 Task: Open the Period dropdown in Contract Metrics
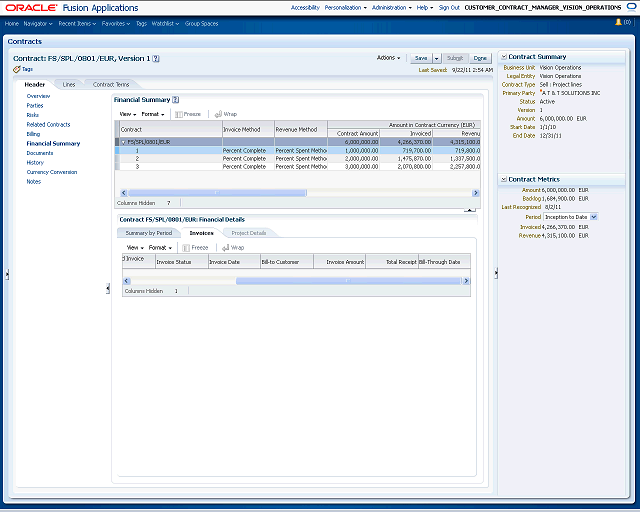pos(594,217)
